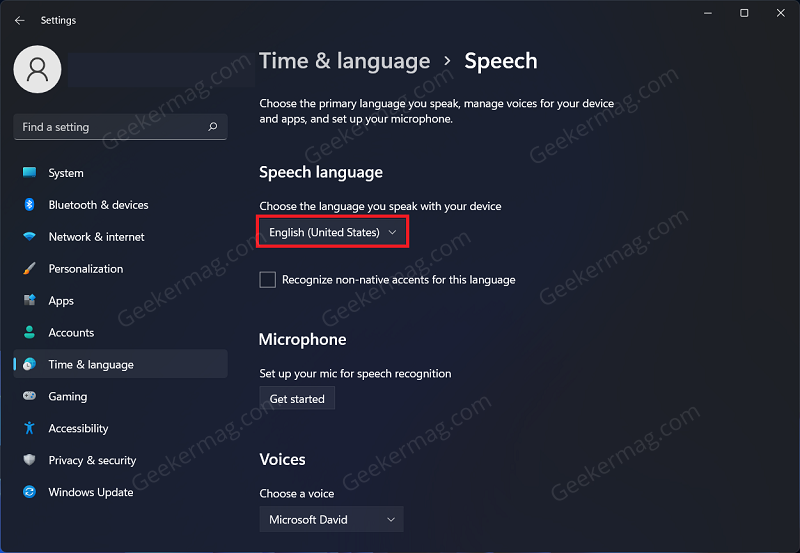Click the Windows Update sync icon
Screen dimensions: 800x553
click(x=30, y=492)
